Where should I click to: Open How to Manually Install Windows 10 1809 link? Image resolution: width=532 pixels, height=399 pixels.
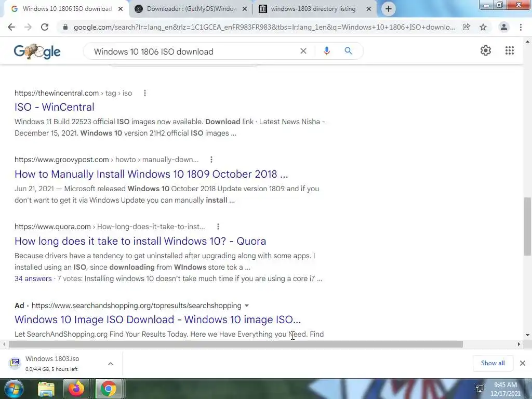coord(151,174)
